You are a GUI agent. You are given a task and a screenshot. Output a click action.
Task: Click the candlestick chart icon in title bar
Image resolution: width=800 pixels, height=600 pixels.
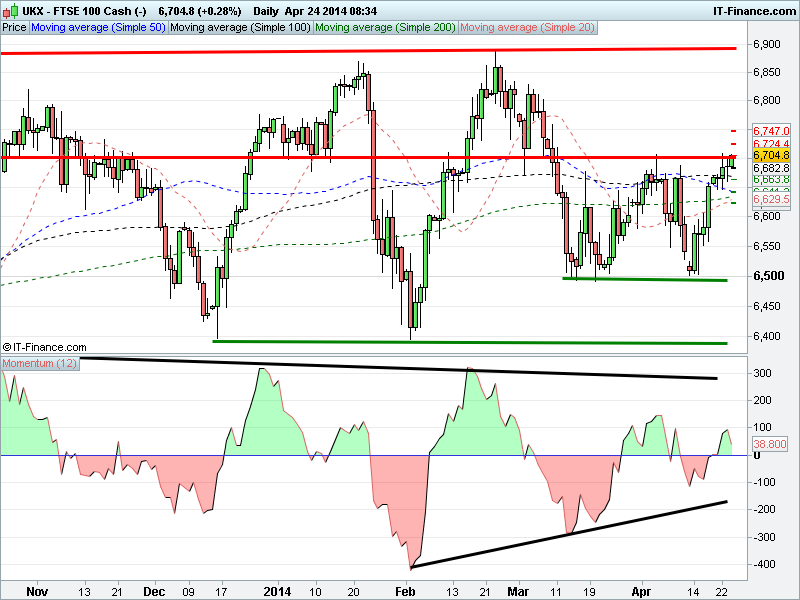pos(9,10)
